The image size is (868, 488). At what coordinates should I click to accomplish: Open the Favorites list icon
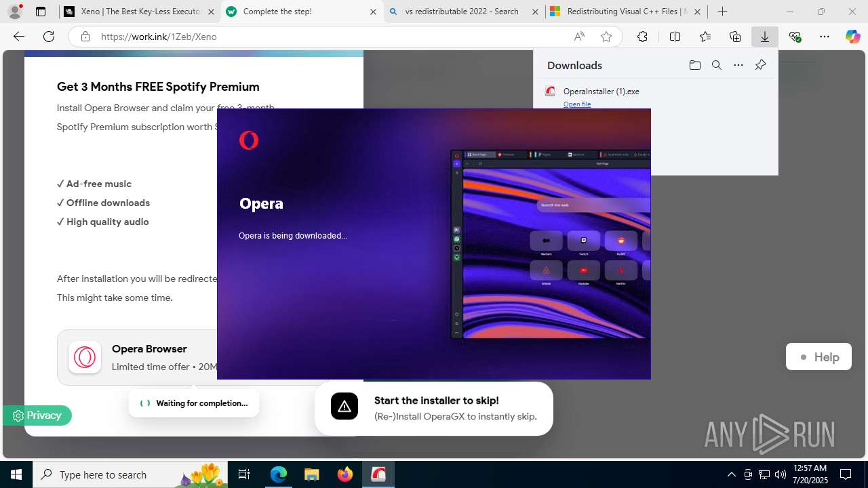[705, 37]
